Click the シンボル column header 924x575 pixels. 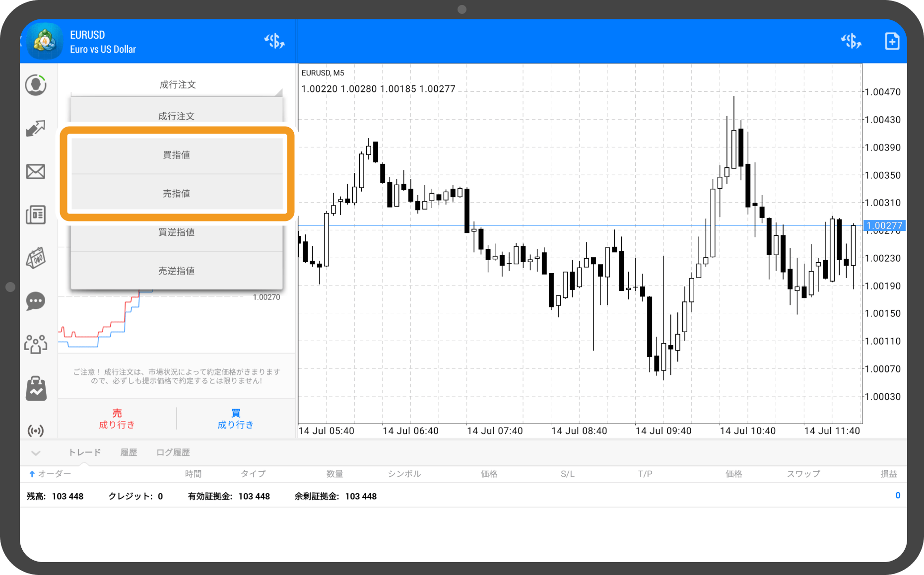404,474
